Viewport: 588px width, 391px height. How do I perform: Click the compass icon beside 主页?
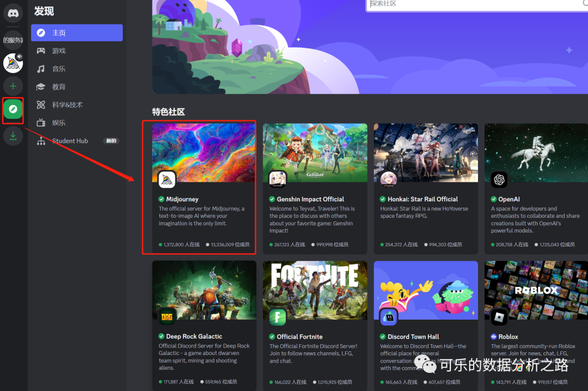click(41, 33)
